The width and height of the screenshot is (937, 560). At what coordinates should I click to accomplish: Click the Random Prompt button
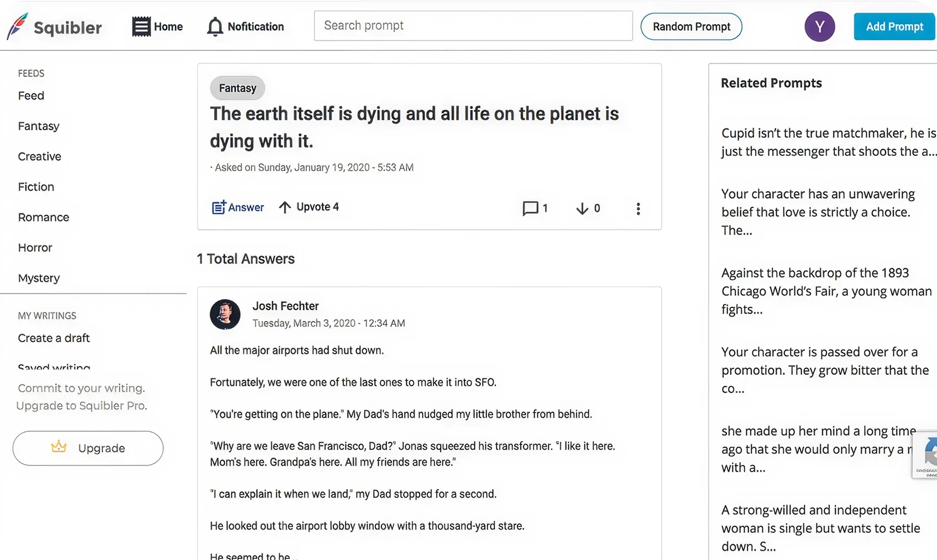[691, 27]
